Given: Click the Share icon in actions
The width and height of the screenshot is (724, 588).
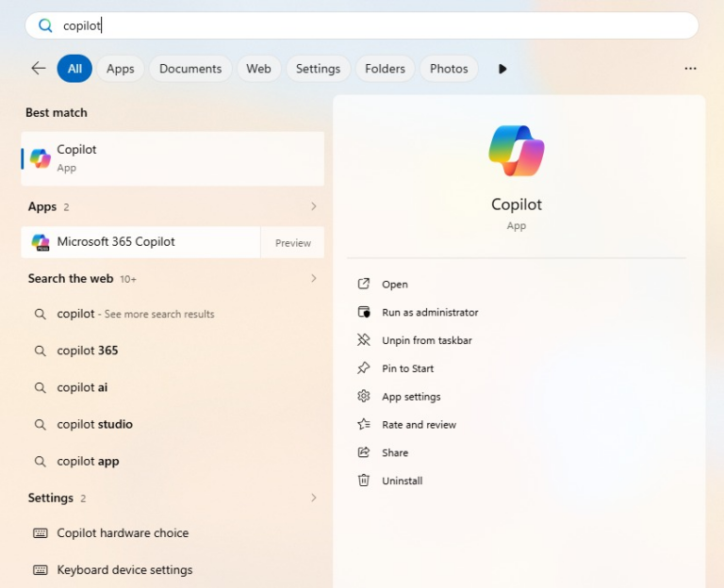Looking at the screenshot, I should click(364, 452).
